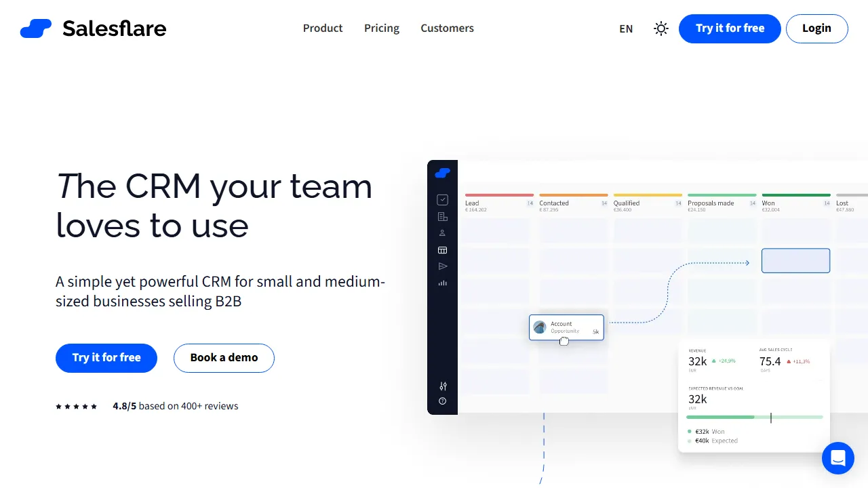Open the Tasks checkbox icon in sidebar
The image size is (868, 488).
click(x=443, y=200)
